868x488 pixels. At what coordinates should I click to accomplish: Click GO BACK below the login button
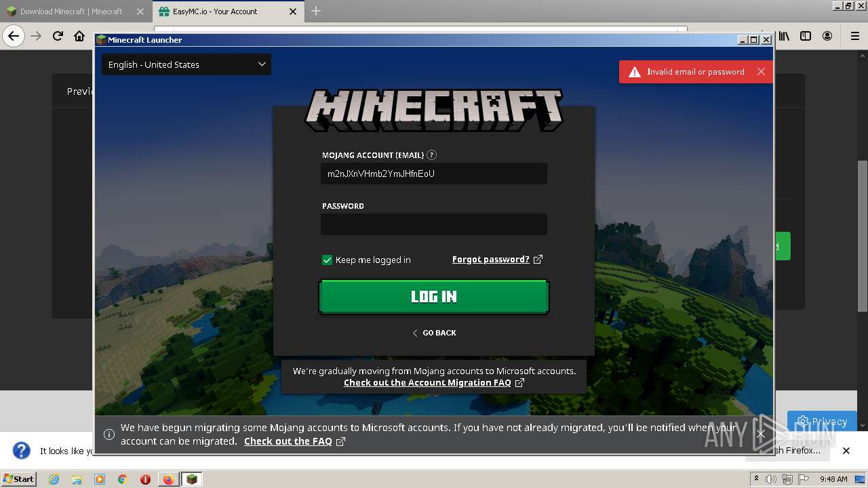tap(434, 333)
